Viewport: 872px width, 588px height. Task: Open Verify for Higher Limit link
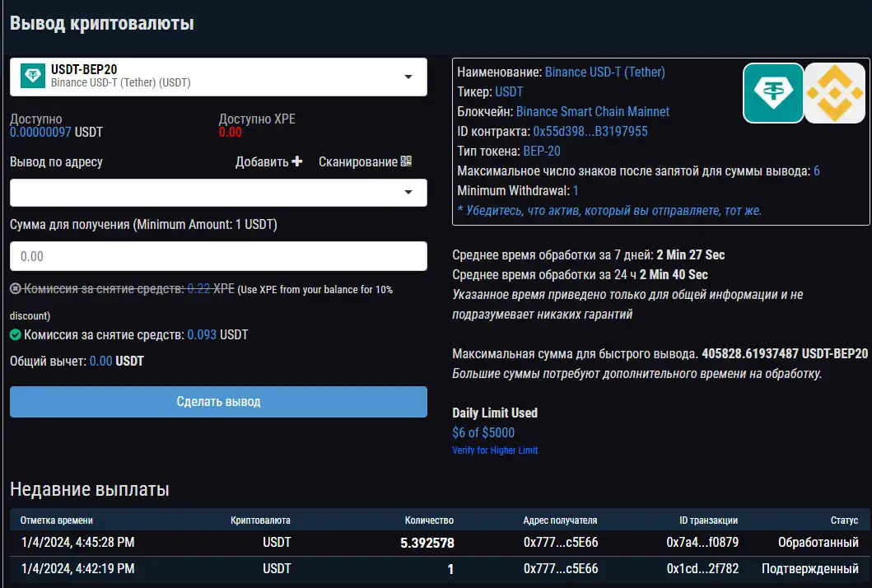pos(495,450)
